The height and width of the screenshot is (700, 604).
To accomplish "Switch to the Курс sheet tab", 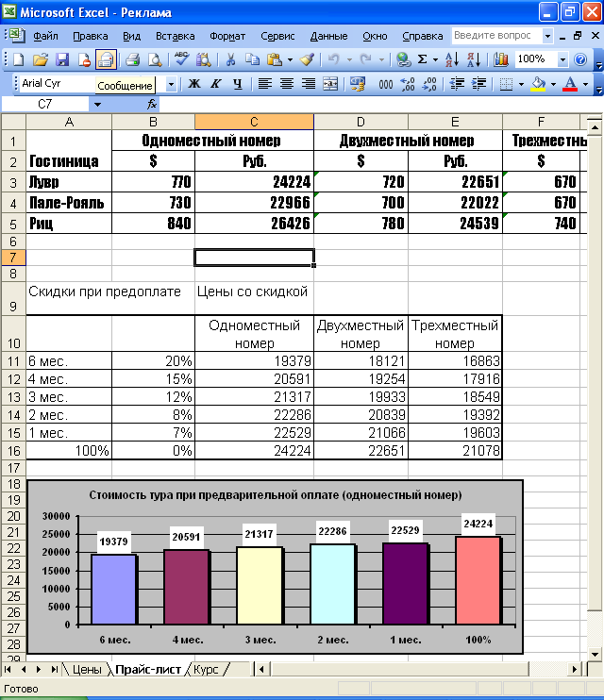I will point(206,669).
